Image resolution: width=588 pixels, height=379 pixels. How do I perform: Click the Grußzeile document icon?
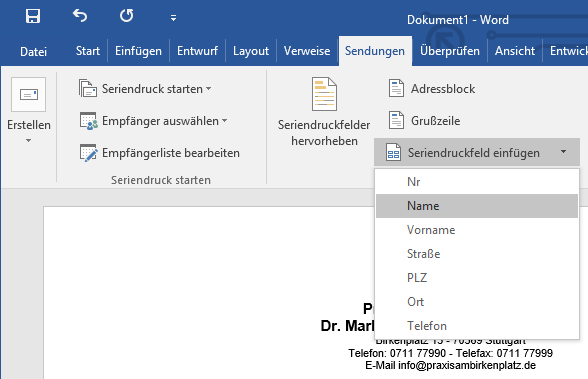click(396, 120)
